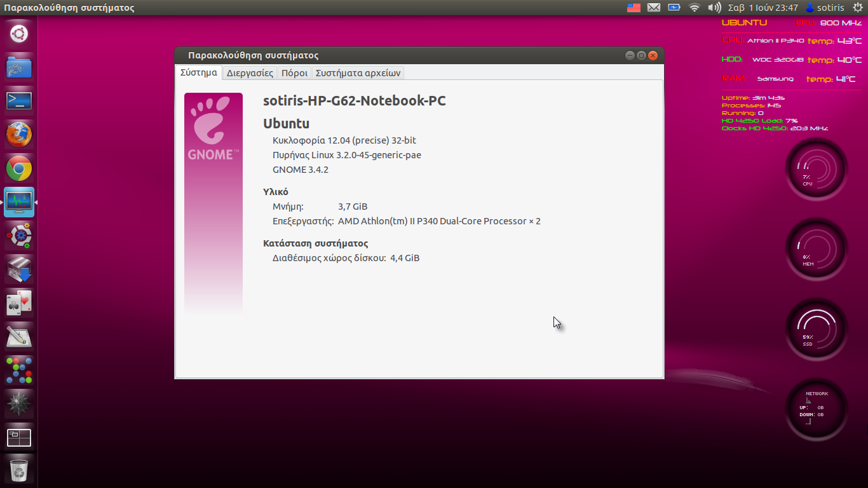The height and width of the screenshot is (488, 868).
Task: Click available disk space value 4,4 GiB
Action: point(405,258)
